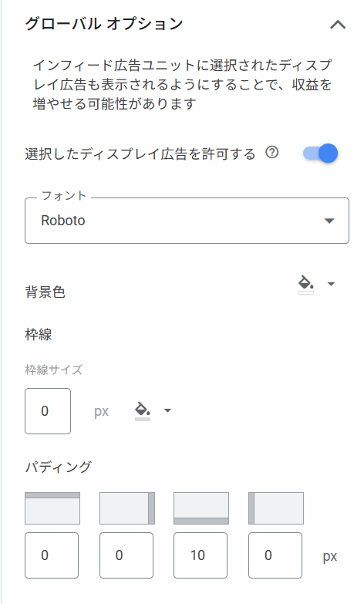Open help icon next to 許可する

coord(272,153)
